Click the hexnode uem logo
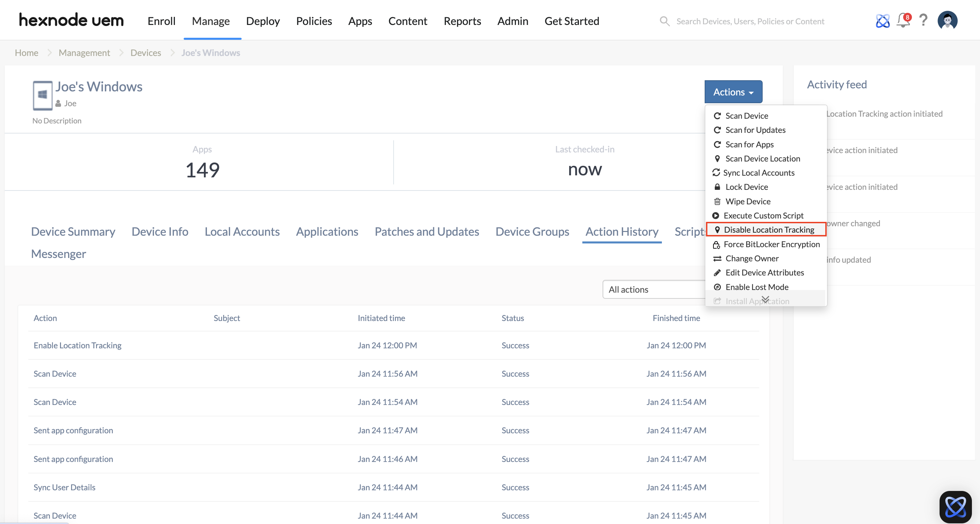The image size is (980, 524). click(71, 20)
